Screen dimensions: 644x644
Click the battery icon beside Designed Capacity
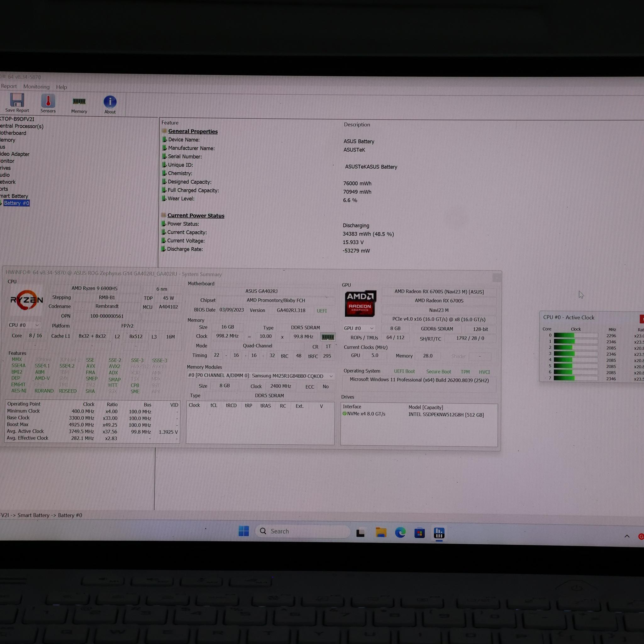(x=164, y=181)
